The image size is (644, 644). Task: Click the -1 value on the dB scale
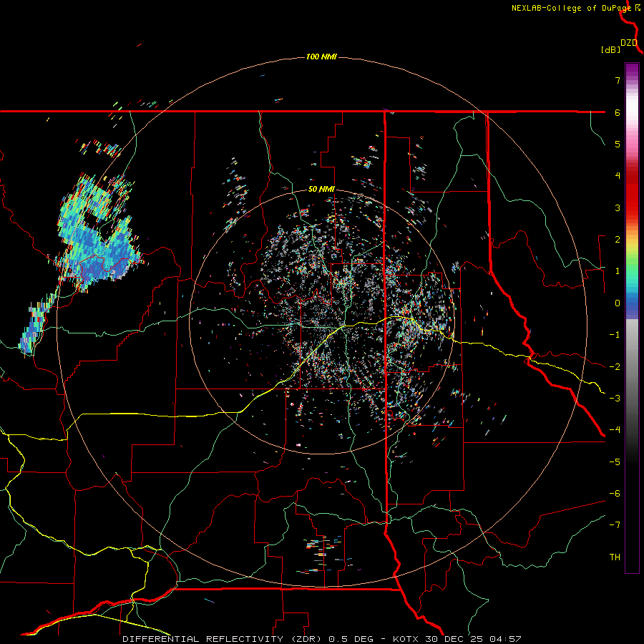click(x=615, y=335)
